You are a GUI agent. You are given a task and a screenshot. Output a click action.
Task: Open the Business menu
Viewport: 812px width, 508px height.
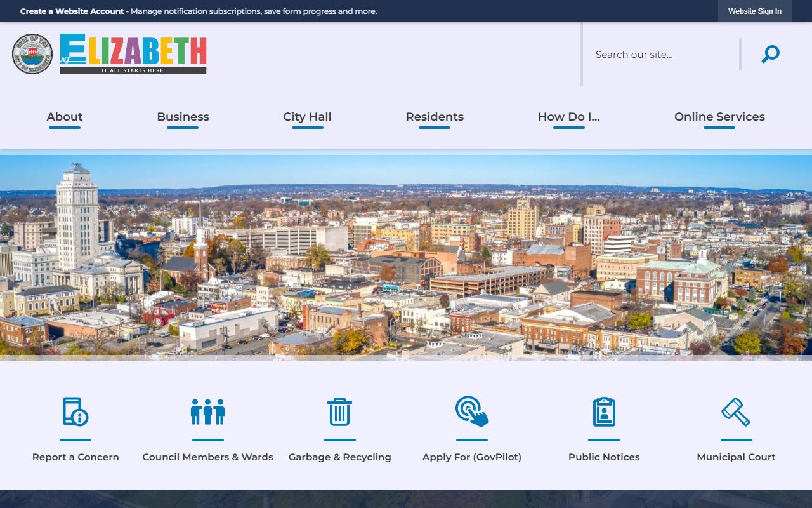click(183, 117)
